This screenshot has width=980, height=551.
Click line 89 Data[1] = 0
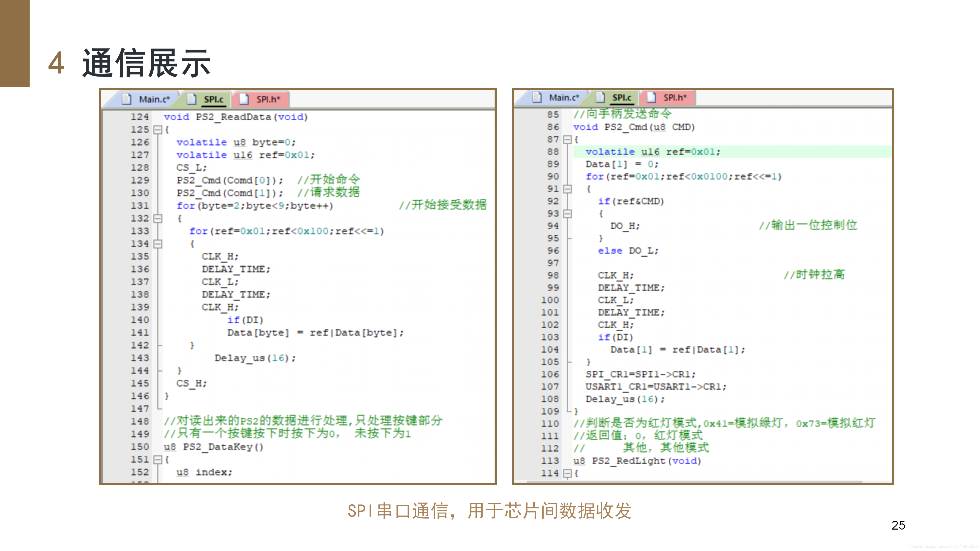coord(622,164)
